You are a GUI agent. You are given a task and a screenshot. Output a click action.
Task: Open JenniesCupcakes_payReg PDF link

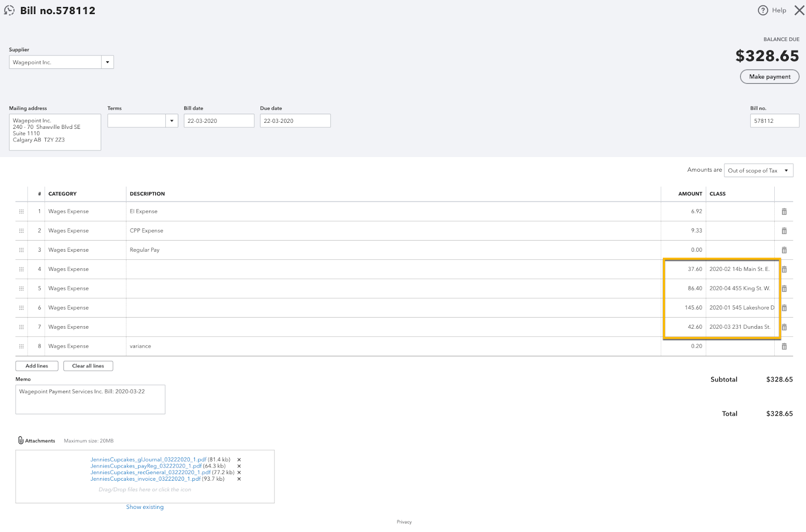(x=146, y=466)
